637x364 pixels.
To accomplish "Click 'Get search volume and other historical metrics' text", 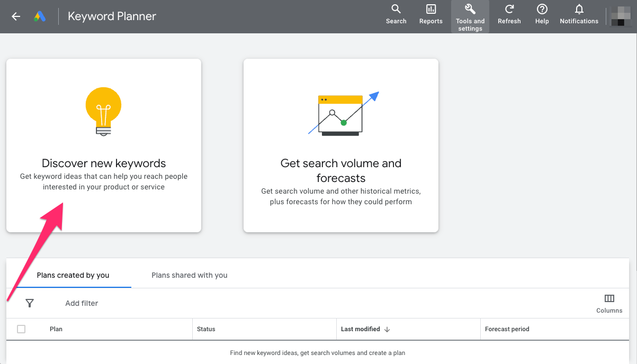I will pyautogui.click(x=341, y=196).
